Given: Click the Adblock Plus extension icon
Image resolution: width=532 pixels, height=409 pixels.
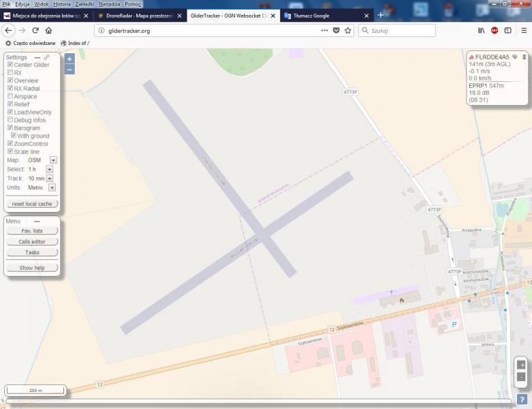Looking at the screenshot, I should (x=495, y=31).
